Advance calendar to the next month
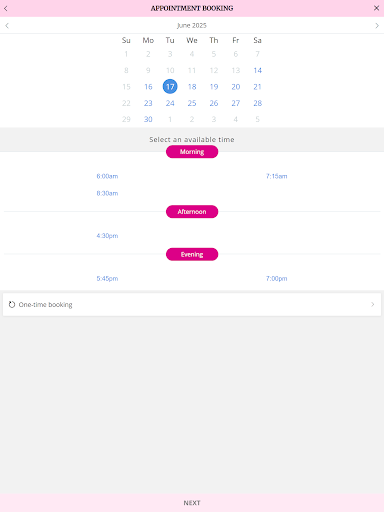384x512 pixels. pos(377,25)
